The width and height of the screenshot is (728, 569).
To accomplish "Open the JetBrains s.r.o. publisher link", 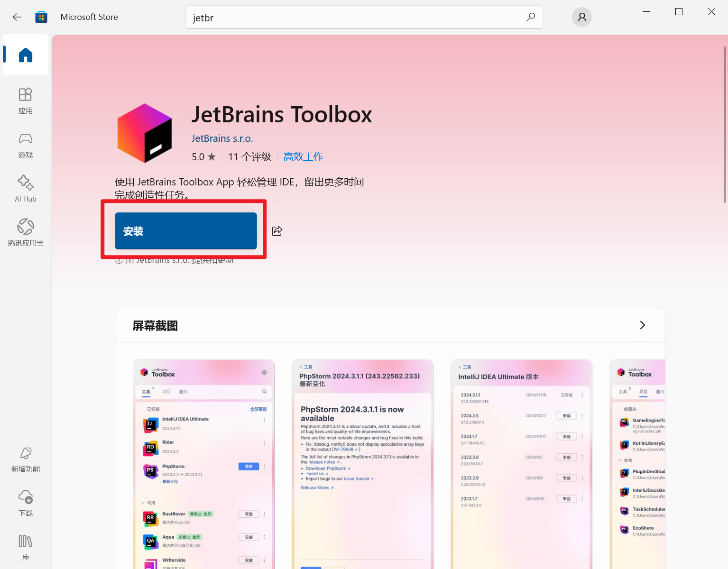I will tap(222, 138).
